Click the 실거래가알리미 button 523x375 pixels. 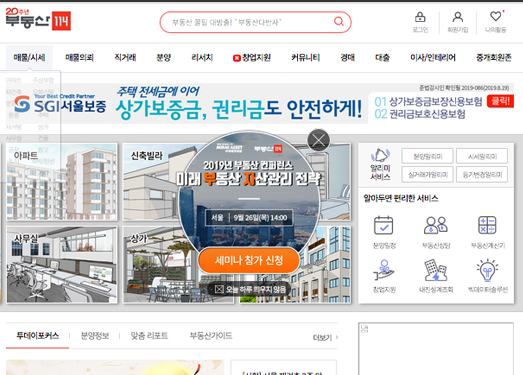tap(427, 174)
